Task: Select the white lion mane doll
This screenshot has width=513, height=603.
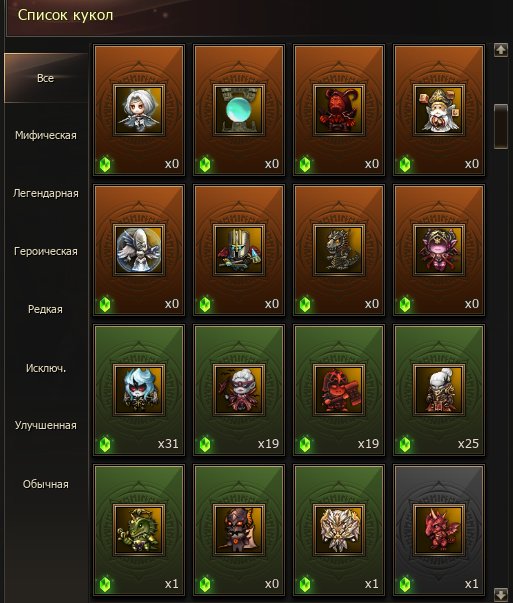Action: point(339,530)
